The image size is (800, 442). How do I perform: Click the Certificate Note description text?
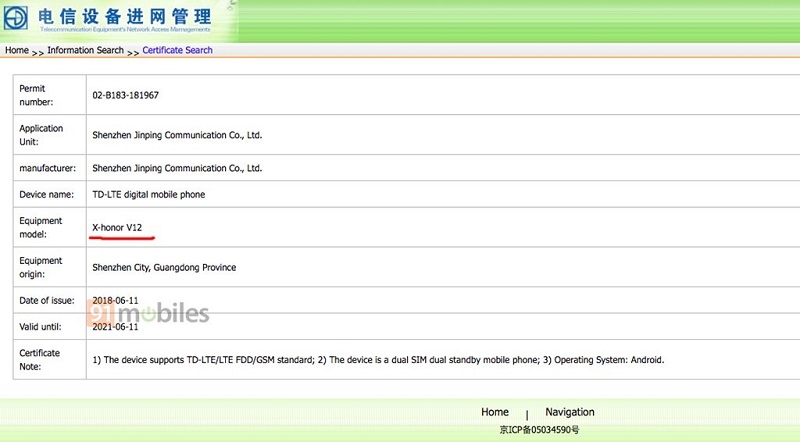[378, 360]
